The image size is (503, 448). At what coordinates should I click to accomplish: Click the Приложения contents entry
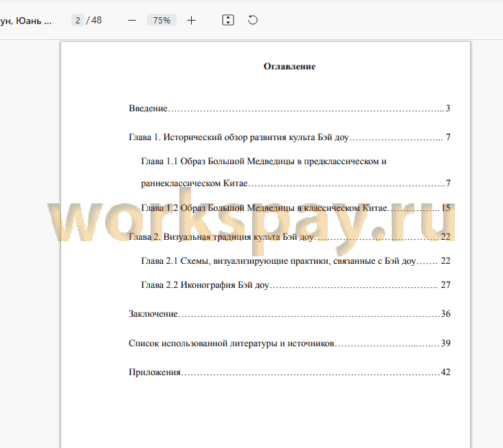coord(289,372)
